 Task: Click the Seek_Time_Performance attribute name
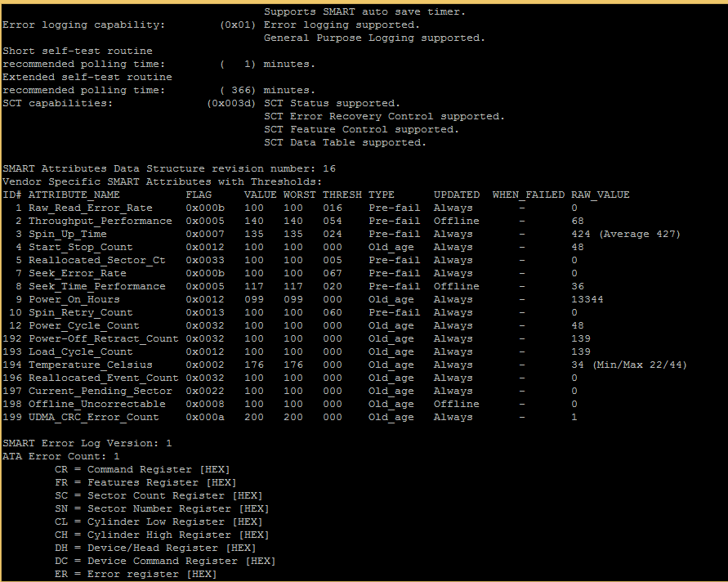(96, 286)
